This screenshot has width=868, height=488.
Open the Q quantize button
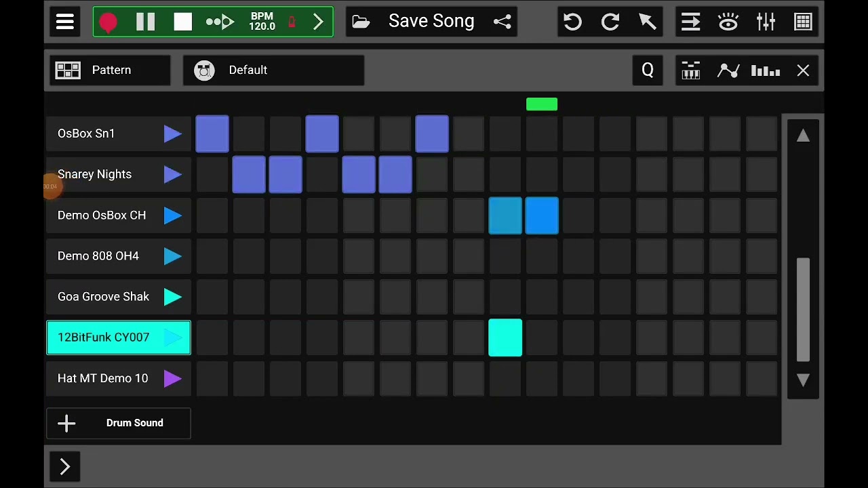coord(648,70)
